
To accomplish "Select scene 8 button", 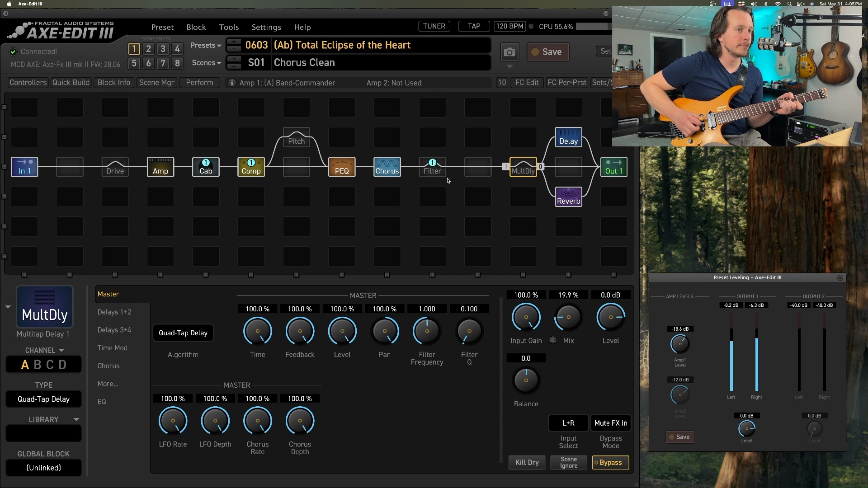I will (177, 63).
